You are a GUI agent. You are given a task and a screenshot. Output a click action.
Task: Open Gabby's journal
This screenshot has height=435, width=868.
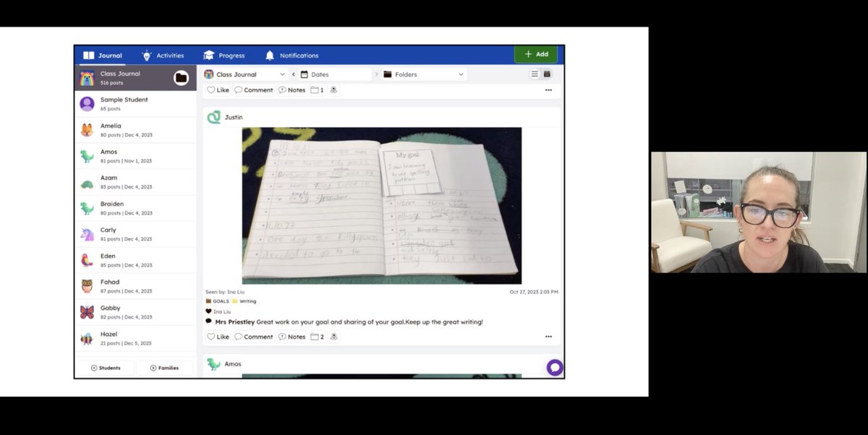[x=135, y=311]
